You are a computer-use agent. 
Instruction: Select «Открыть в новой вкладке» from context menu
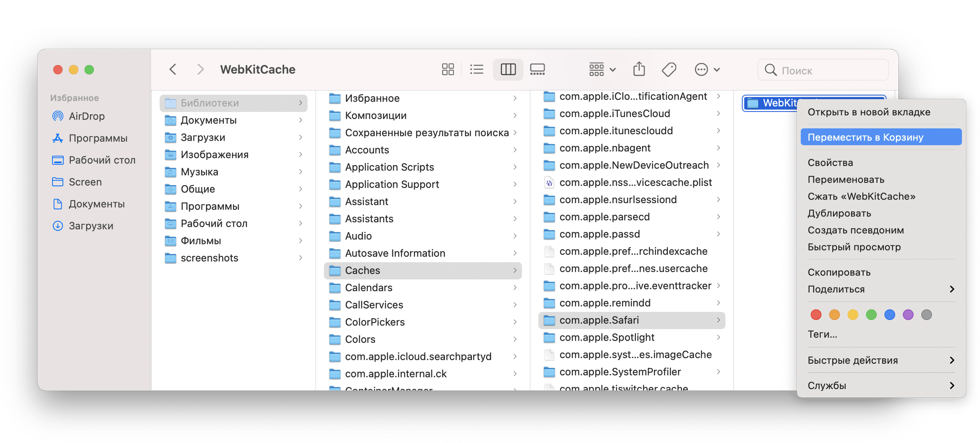pyautogui.click(x=869, y=112)
